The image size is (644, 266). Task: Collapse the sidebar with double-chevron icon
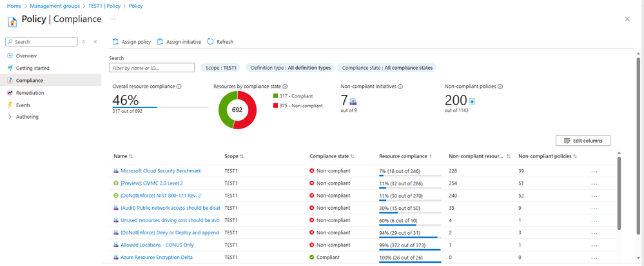tap(95, 42)
